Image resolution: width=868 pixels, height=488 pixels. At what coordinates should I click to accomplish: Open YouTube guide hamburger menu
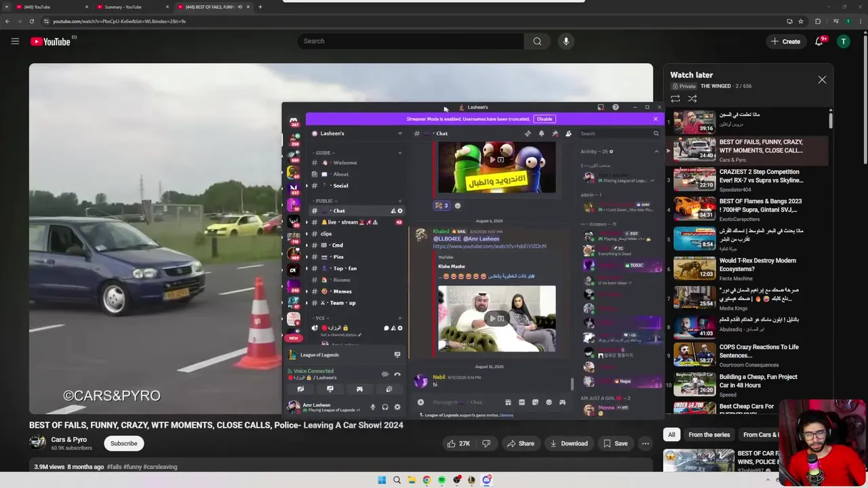pos(15,41)
